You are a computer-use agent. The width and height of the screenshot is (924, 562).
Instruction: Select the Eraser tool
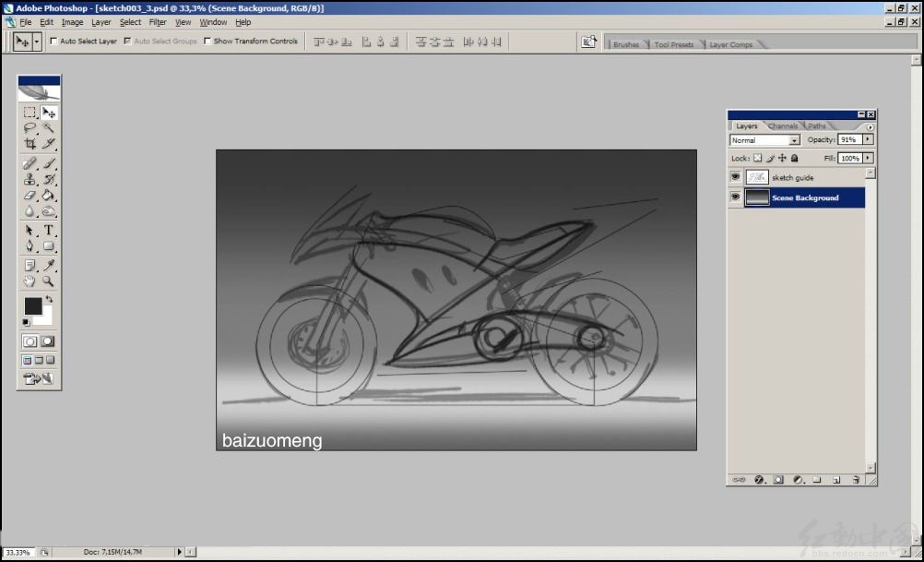(x=30, y=196)
